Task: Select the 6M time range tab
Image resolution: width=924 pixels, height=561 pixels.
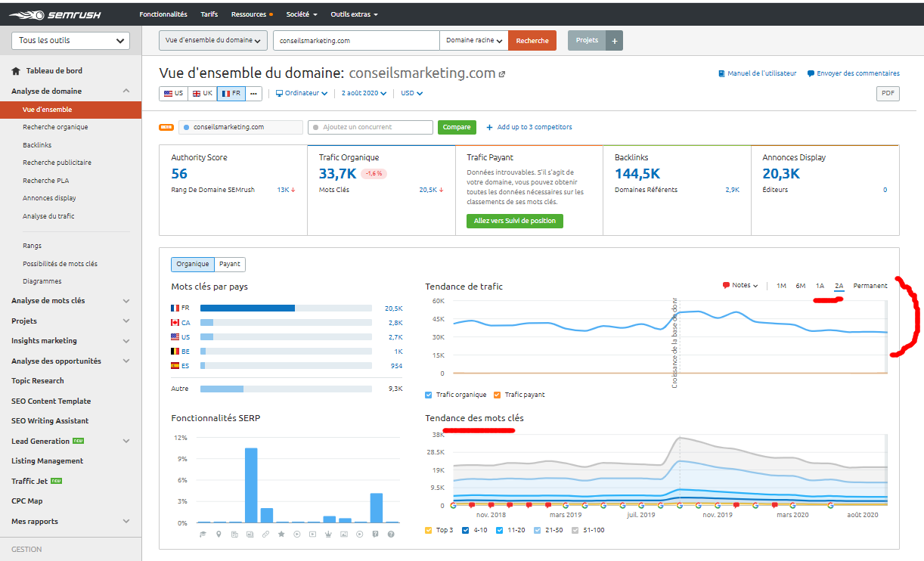Action: pyautogui.click(x=801, y=286)
